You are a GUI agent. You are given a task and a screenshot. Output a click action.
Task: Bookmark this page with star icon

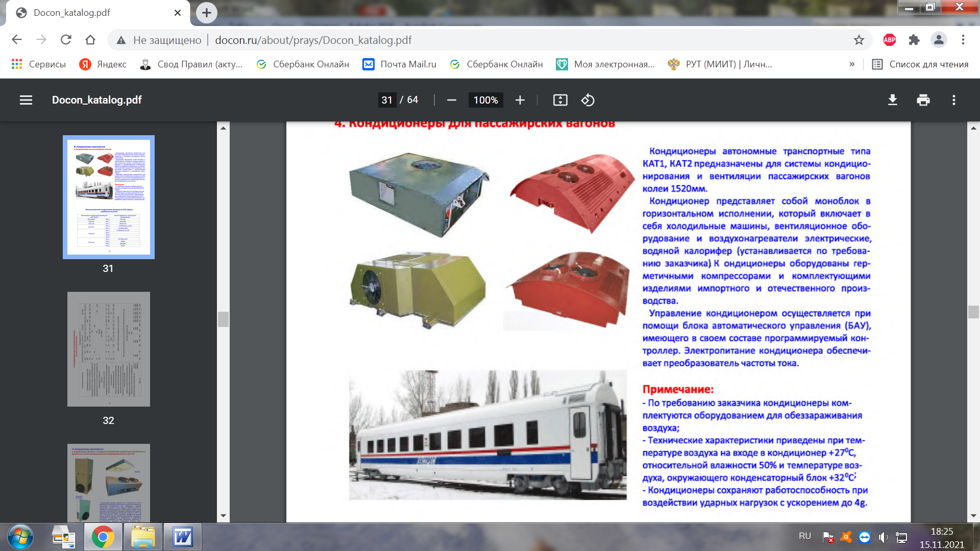[859, 40]
